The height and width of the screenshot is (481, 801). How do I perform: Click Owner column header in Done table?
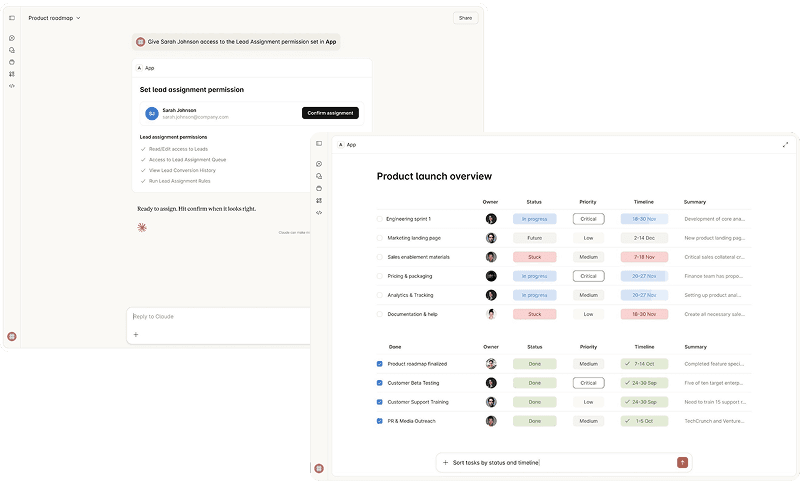click(491, 347)
